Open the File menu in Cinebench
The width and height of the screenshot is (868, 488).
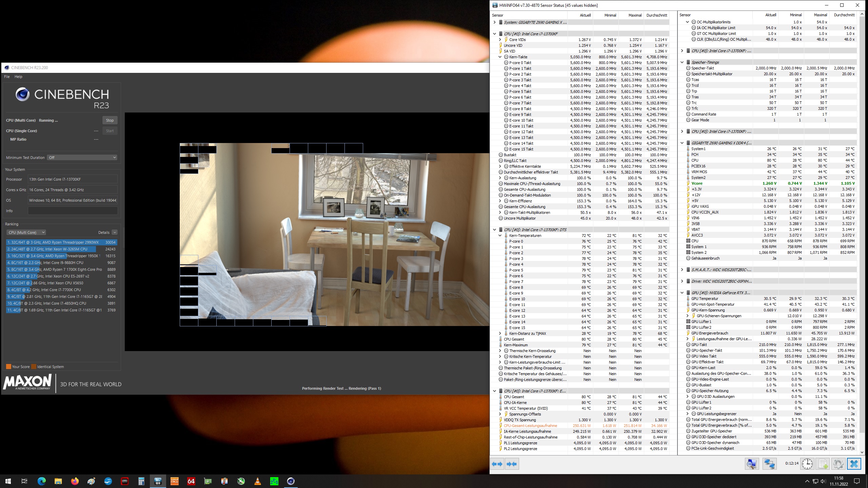tap(6, 77)
